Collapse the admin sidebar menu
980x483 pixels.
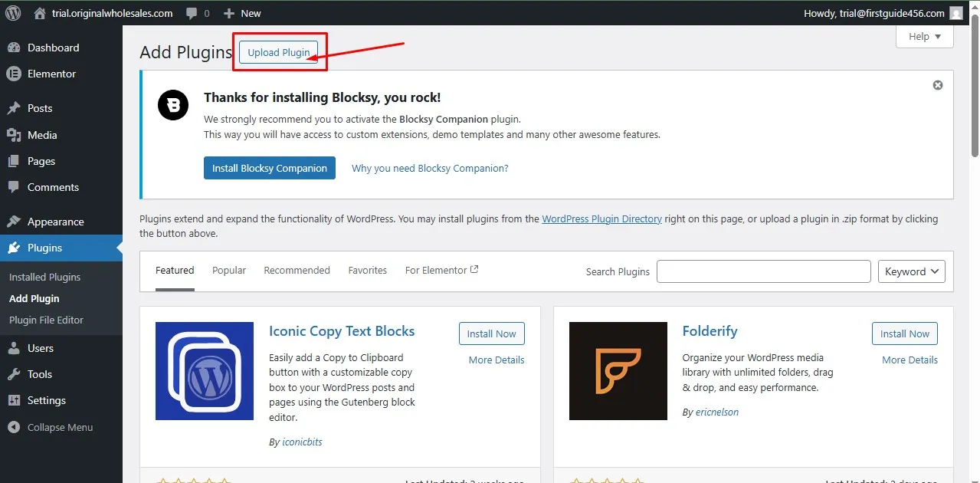54,427
